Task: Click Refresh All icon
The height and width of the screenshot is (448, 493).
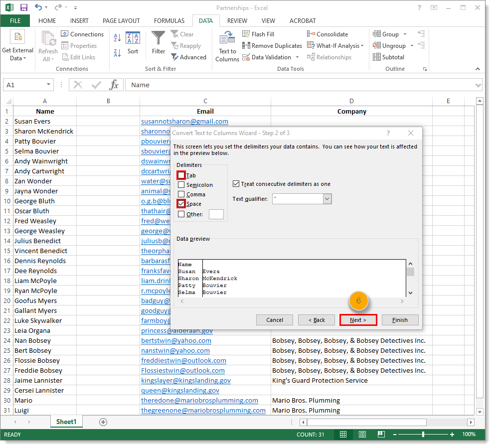Action: 48,46
